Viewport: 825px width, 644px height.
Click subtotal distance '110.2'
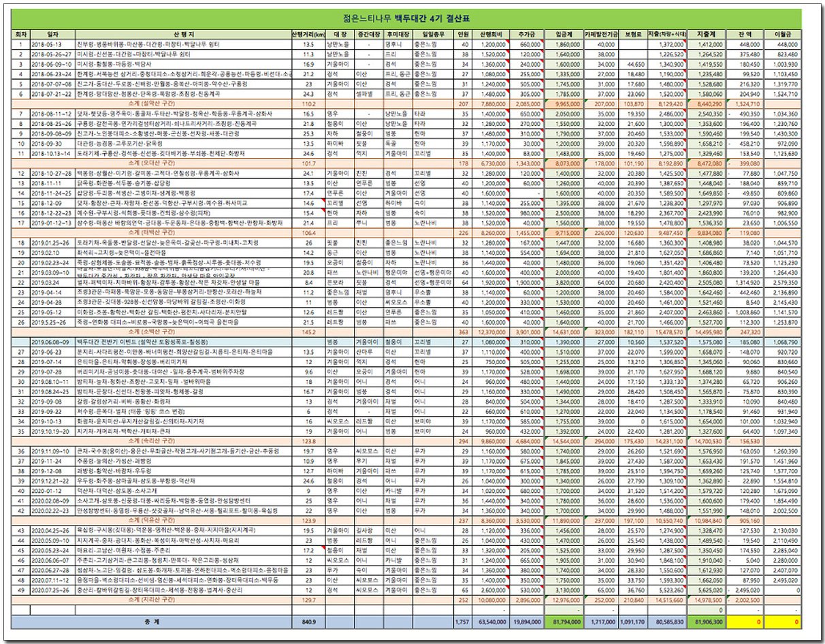click(x=308, y=103)
